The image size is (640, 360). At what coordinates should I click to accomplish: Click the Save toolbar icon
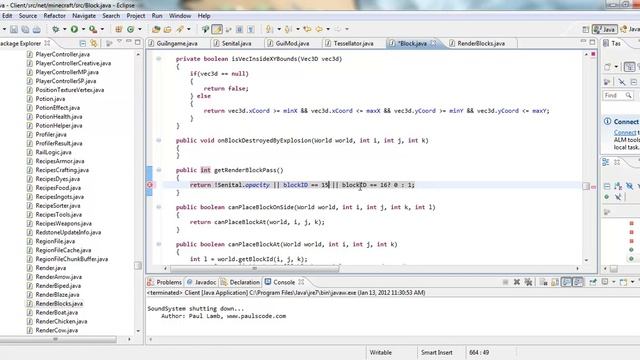14,29
